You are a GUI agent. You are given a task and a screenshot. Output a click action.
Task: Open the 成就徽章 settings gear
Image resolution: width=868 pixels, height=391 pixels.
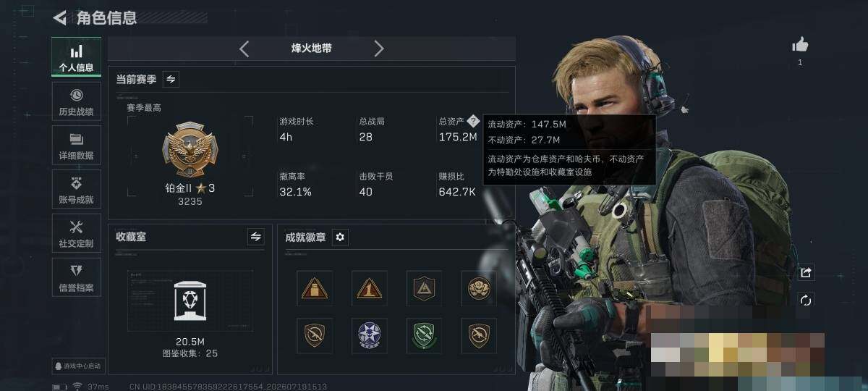click(340, 237)
